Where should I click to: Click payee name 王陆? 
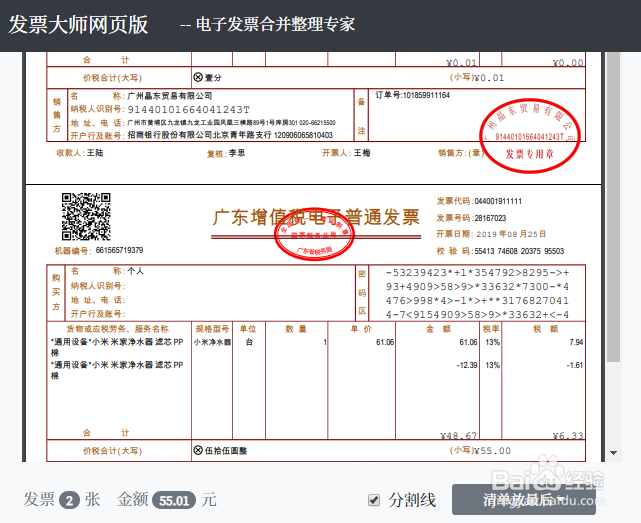click(x=95, y=153)
